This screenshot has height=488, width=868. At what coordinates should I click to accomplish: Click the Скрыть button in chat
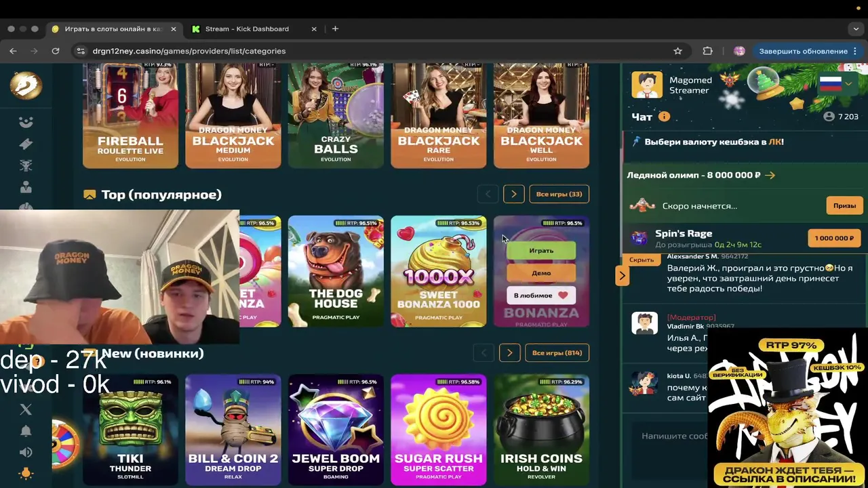tap(642, 260)
